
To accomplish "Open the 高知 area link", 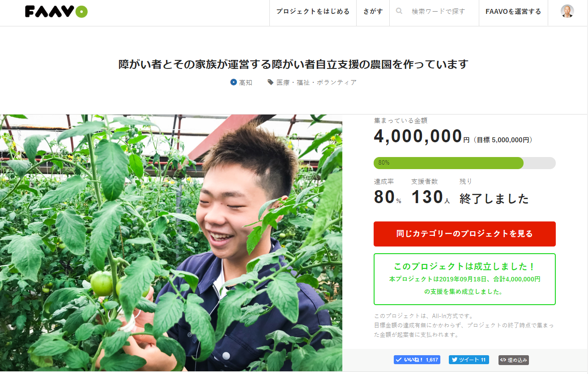I will (x=246, y=82).
